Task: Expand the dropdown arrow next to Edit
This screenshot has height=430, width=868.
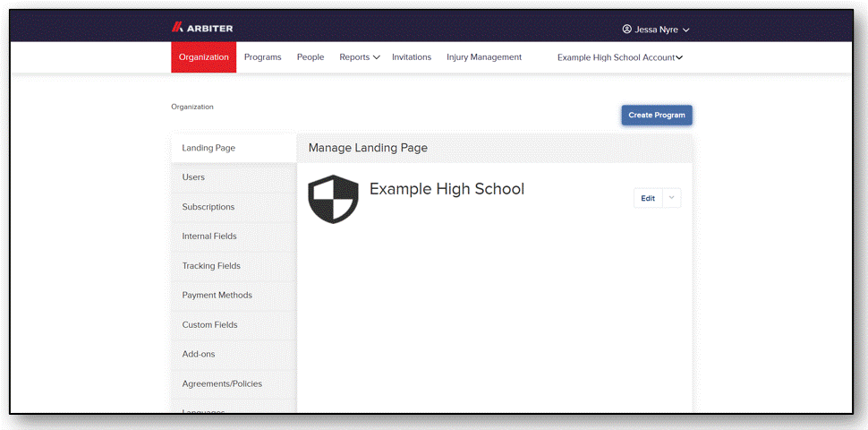Action: tap(671, 198)
